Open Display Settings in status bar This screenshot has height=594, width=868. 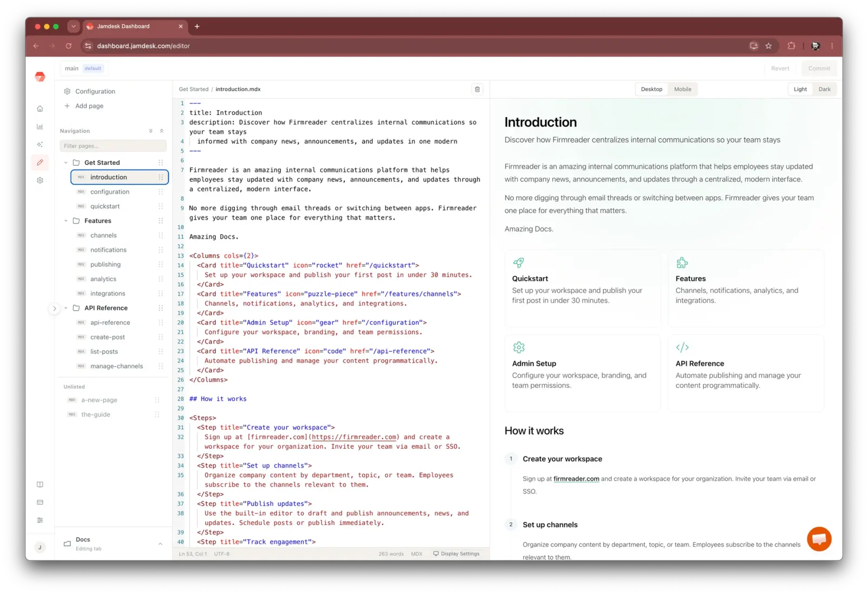click(x=456, y=554)
